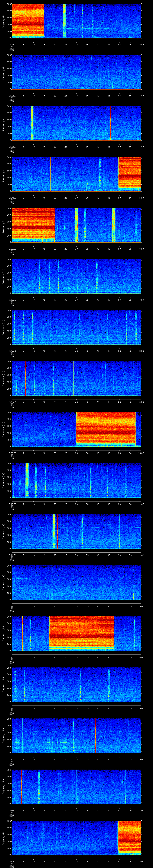The height and width of the screenshot is (868, 153).
Task: Click the 10:02:00 start time label
Action: pyautogui.click(x=12, y=96)
